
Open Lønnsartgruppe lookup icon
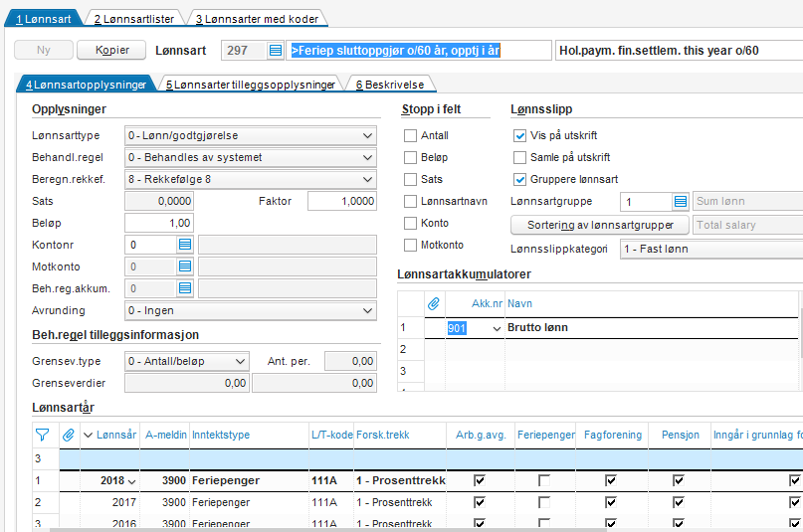pos(680,202)
